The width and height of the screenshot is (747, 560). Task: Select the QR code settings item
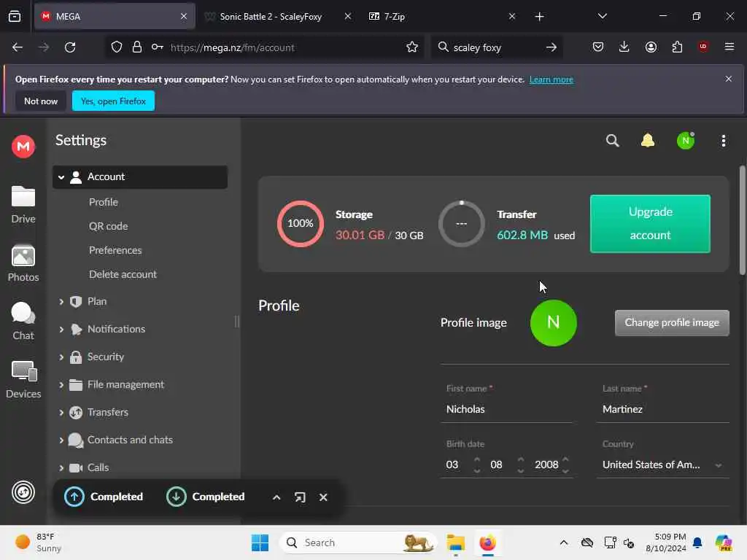click(108, 226)
